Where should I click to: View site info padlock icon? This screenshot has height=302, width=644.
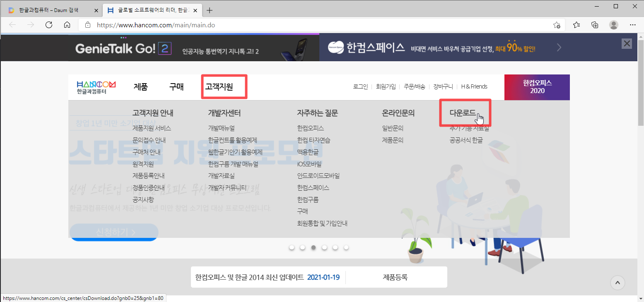pyautogui.click(x=87, y=25)
